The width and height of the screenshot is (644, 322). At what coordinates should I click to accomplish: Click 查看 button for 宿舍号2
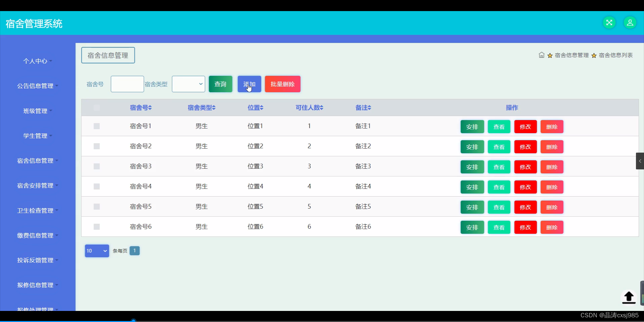(x=499, y=147)
